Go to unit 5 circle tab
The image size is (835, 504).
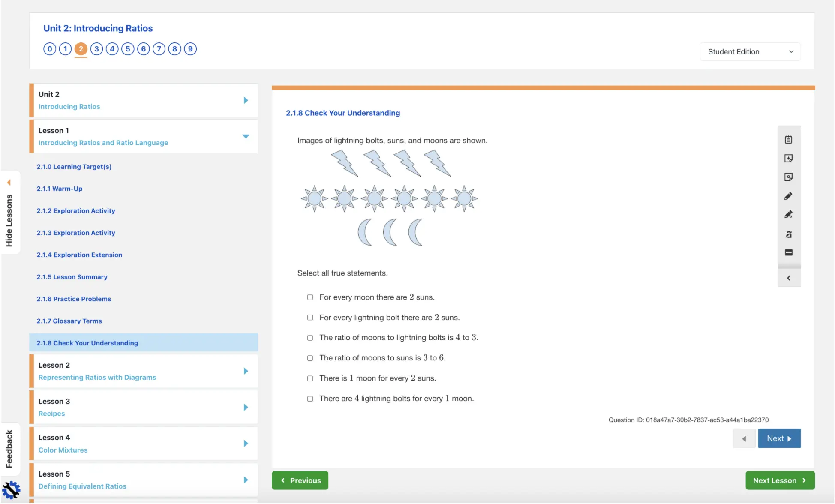click(x=128, y=49)
